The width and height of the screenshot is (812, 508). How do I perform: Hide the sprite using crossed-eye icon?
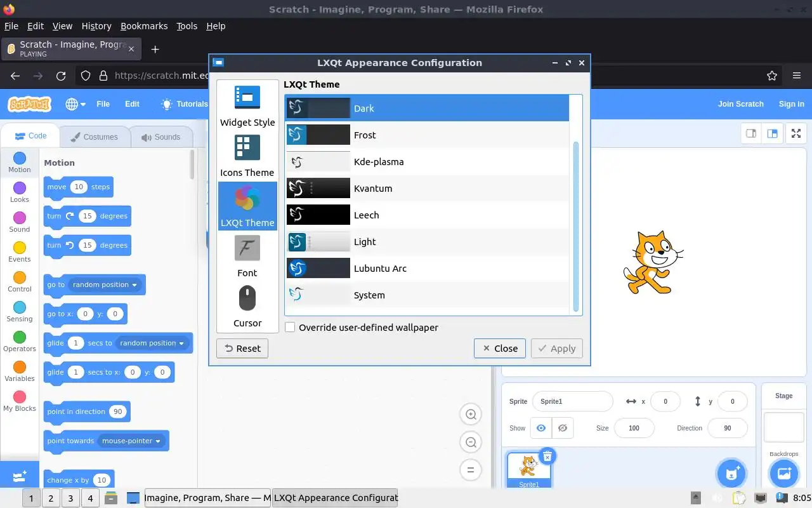(563, 428)
